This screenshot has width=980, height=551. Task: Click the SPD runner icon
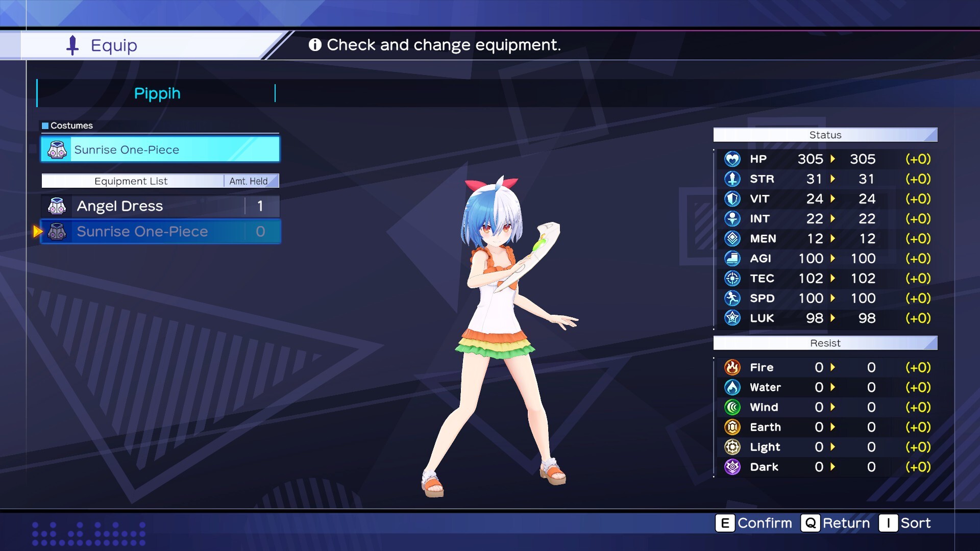click(732, 298)
